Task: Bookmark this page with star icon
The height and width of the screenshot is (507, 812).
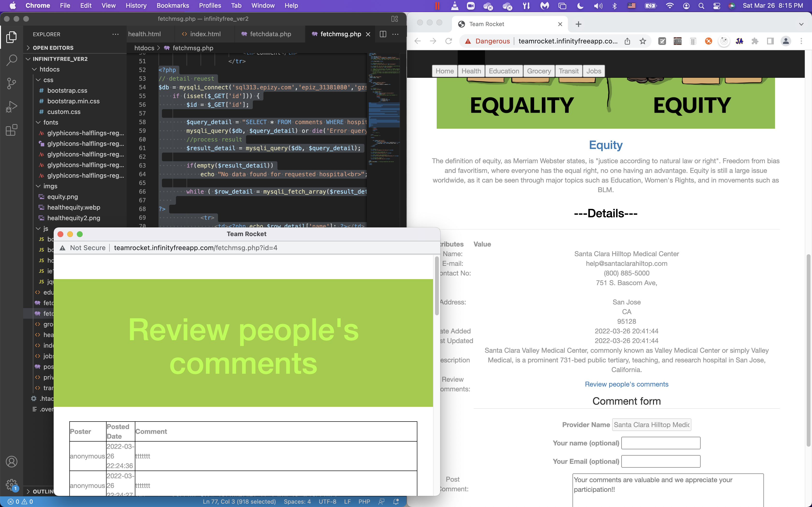Action: [x=643, y=41]
